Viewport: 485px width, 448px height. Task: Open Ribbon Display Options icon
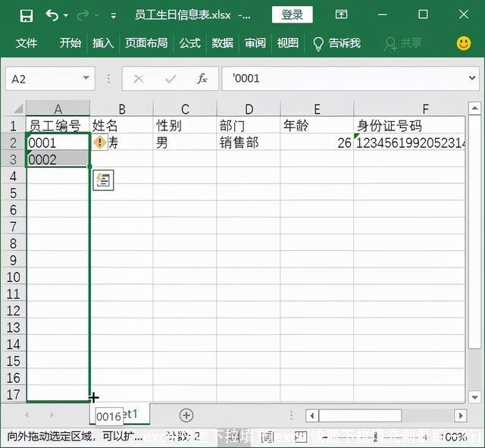(x=341, y=14)
